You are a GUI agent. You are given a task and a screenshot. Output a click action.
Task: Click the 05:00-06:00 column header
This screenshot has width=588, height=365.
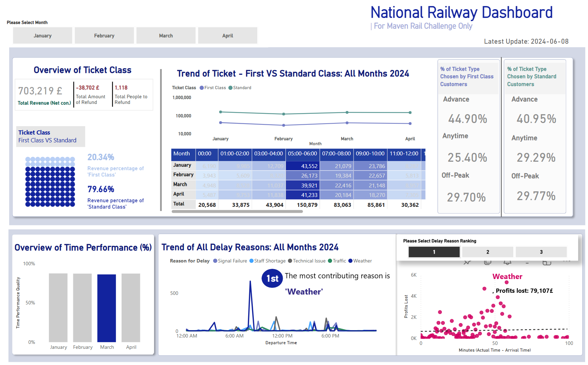(302, 154)
